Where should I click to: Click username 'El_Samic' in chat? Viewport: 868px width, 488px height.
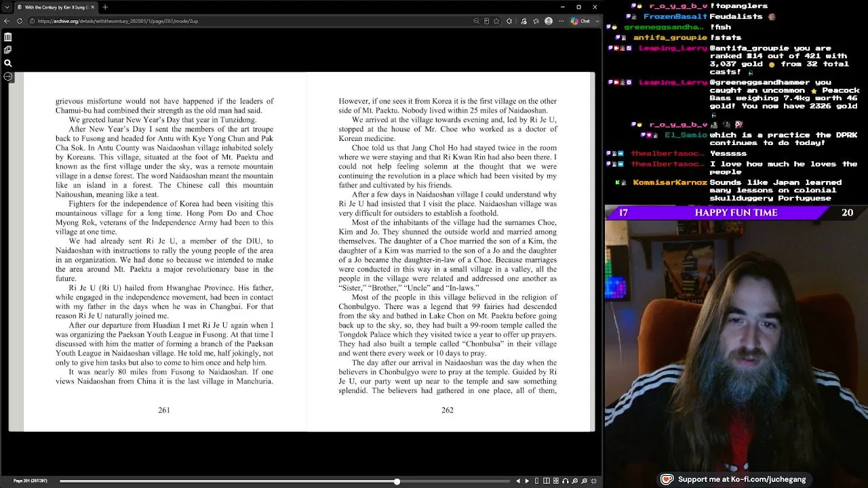pos(686,135)
